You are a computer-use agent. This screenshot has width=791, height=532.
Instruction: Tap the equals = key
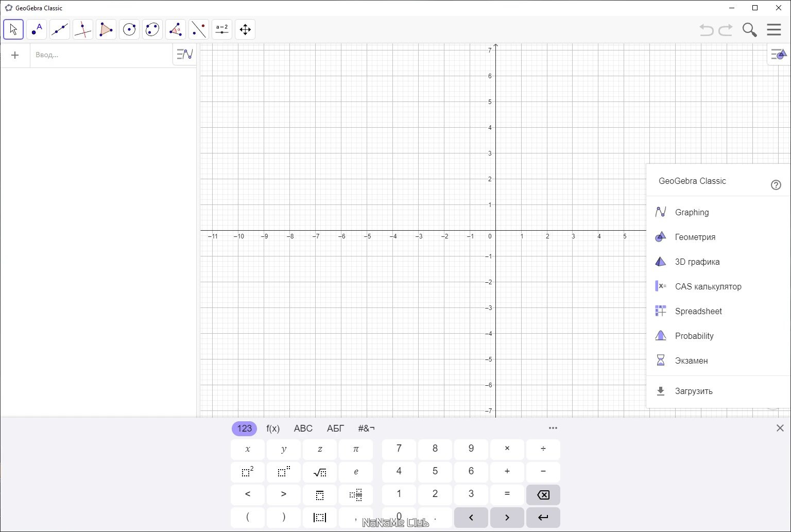click(x=507, y=494)
